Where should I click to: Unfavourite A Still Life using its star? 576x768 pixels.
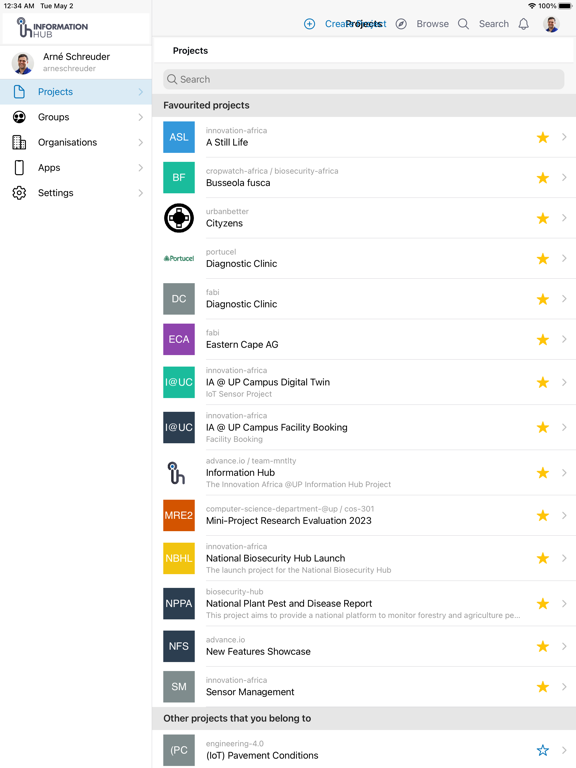coord(543,137)
